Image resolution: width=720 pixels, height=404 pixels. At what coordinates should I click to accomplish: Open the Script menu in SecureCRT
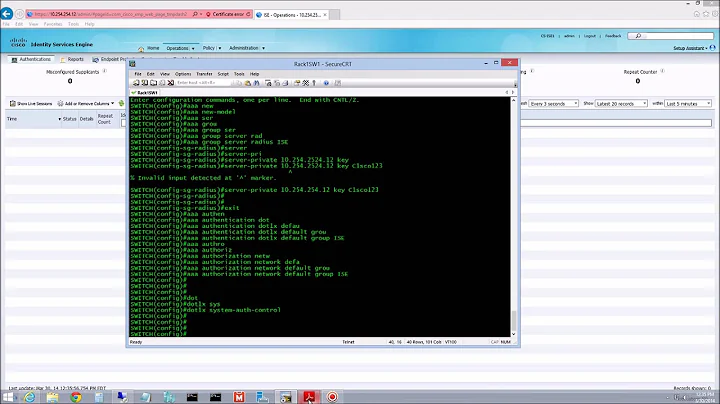(x=223, y=74)
